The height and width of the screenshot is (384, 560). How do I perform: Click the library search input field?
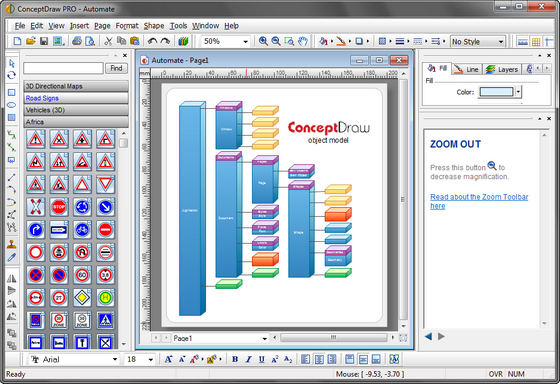pyautogui.click(x=63, y=68)
